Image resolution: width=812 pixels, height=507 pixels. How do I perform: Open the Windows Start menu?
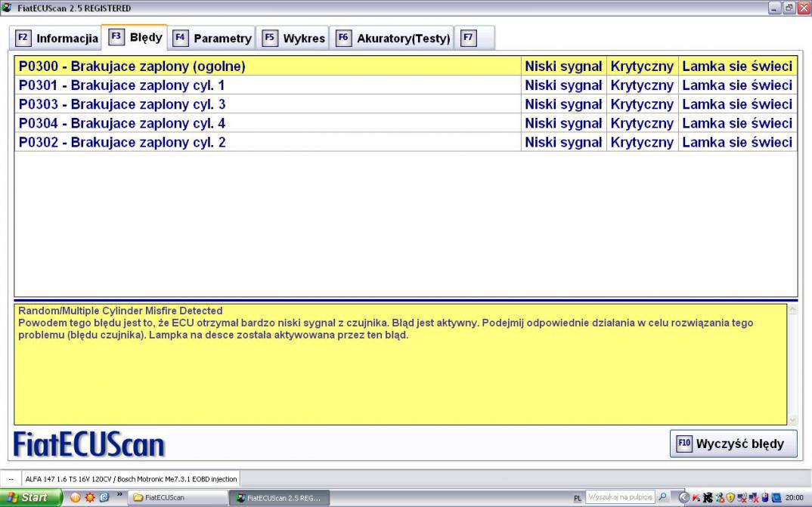point(31,498)
